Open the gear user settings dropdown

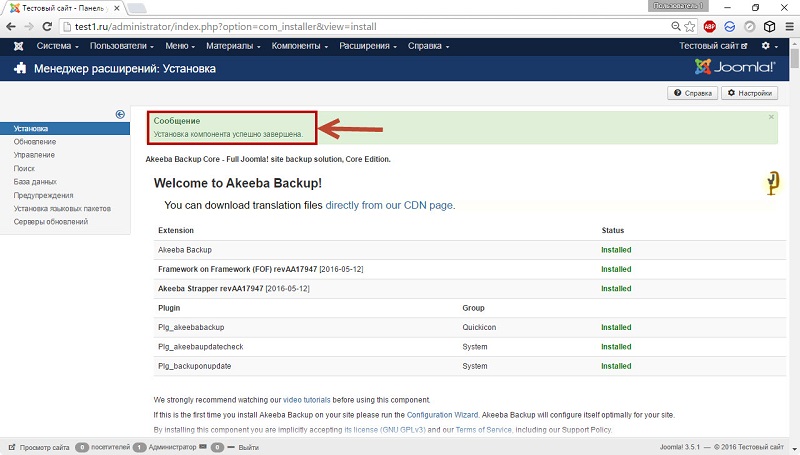pos(769,46)
